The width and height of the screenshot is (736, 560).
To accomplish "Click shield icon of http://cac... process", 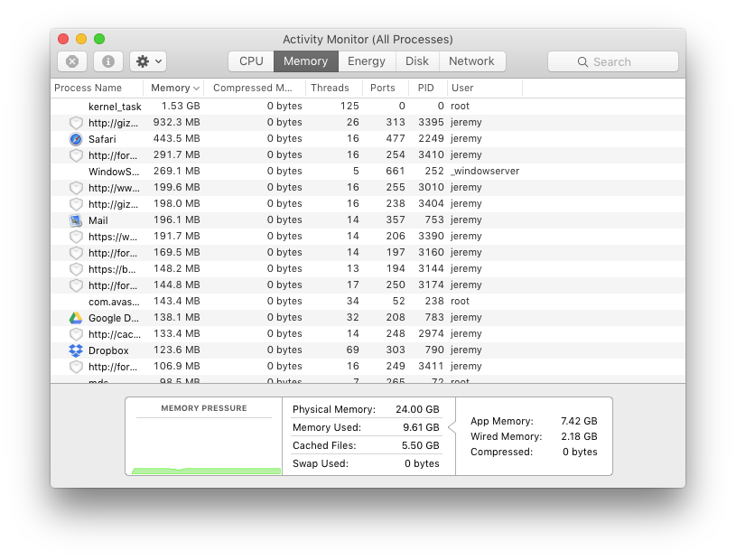I will tap(76, 334).
